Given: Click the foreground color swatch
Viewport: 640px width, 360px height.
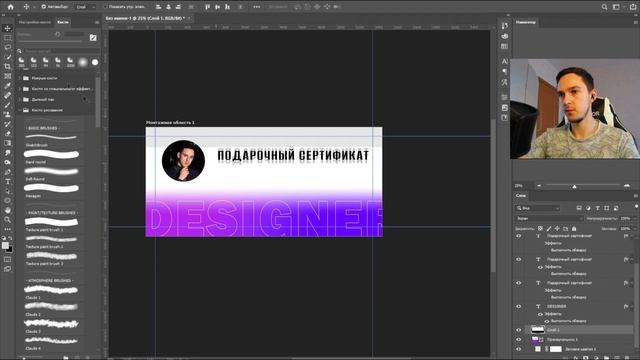Looking at the screenshot, I should [x=5, y=245].
